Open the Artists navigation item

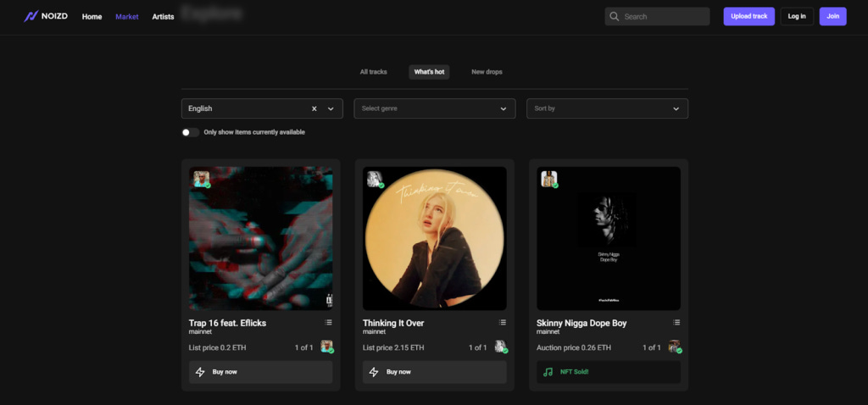[x=164, y=17]
